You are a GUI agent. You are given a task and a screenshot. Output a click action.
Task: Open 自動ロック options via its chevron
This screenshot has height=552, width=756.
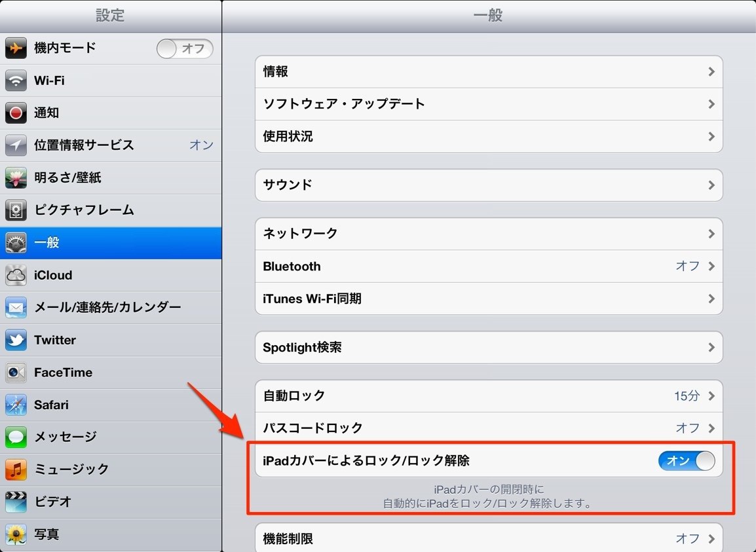(711, 396)
